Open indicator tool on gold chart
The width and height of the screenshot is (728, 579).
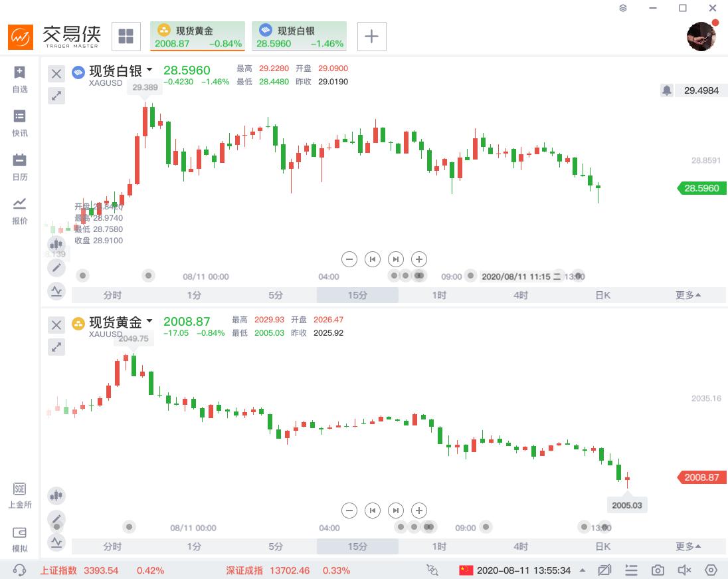click(56, 542)
